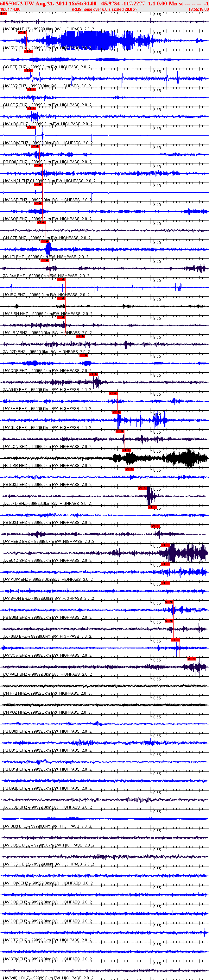Screen dimensions: 209x980
Task: Select the UW.HEBO BHZ station label
Action: click(x=49, y=542)
